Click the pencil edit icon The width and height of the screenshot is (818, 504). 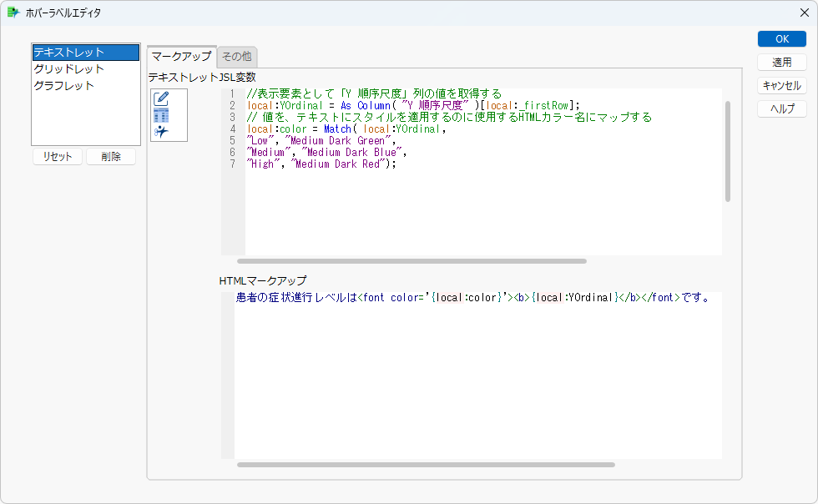[161, 98]
